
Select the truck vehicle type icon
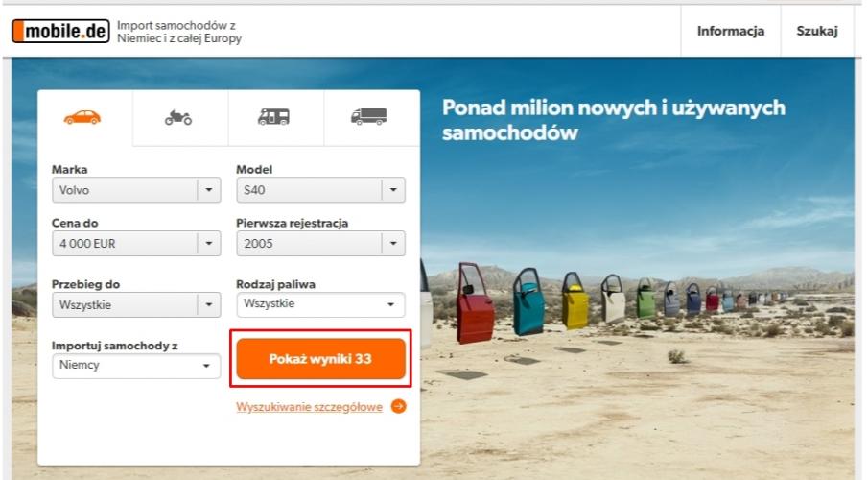(x=369, y=117)
